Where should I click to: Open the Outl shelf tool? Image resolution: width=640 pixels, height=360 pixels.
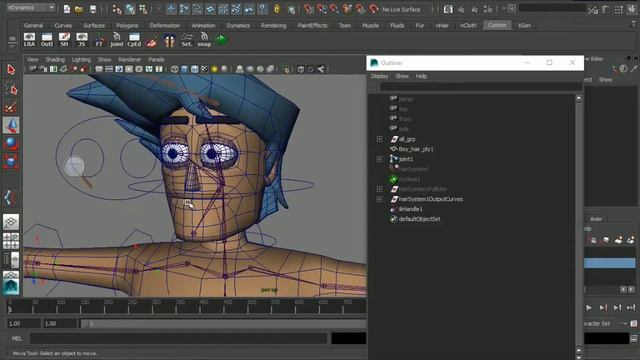pos(47,40)
